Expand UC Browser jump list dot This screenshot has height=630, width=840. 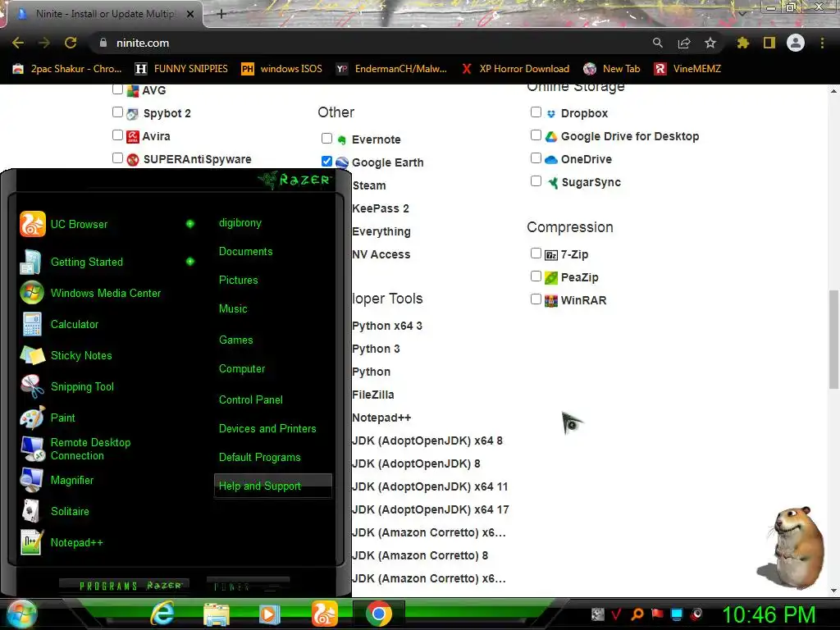coord(190,224)
